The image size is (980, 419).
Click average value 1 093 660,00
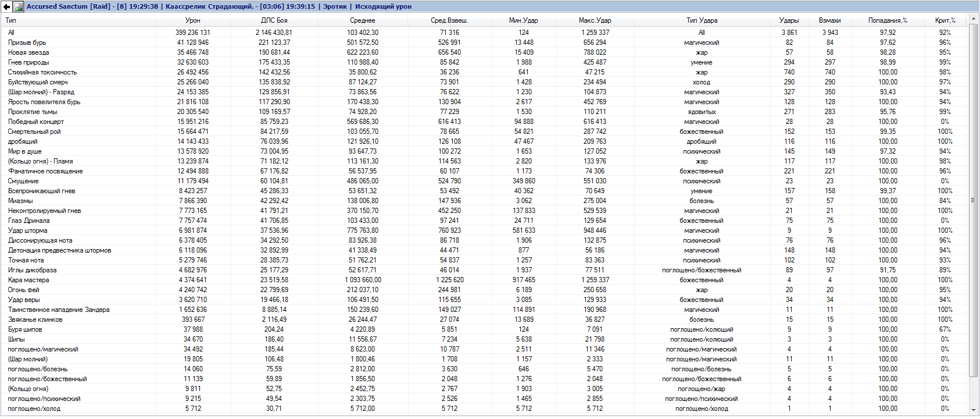click(363, 280)
